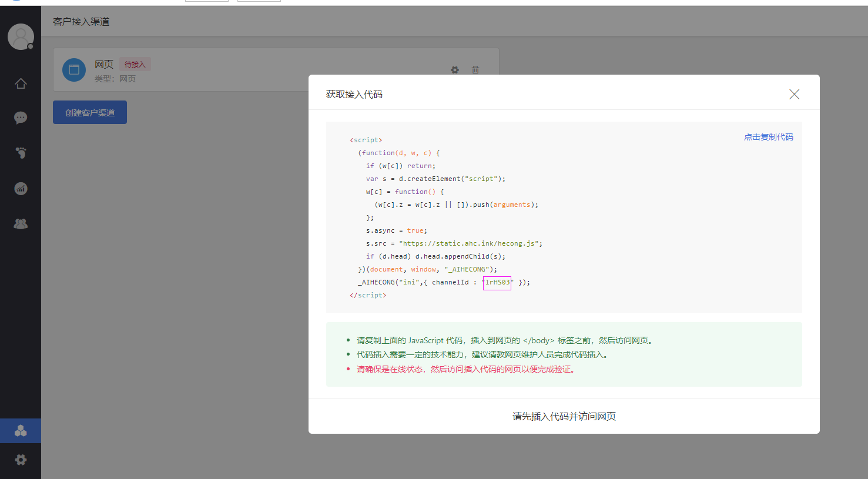Viewport: 868px width, 479px height.
Task: Click the d.head.appendChild(s) code line
Action: [435, 256]
